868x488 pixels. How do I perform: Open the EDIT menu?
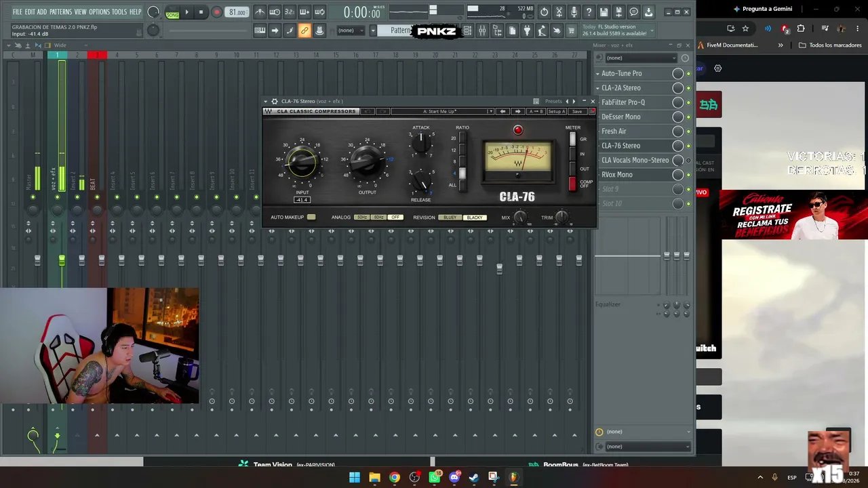(30, 12)
